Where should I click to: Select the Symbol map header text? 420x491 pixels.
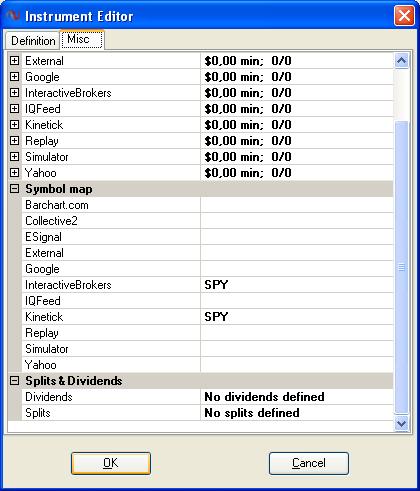[x=59, y=189]
